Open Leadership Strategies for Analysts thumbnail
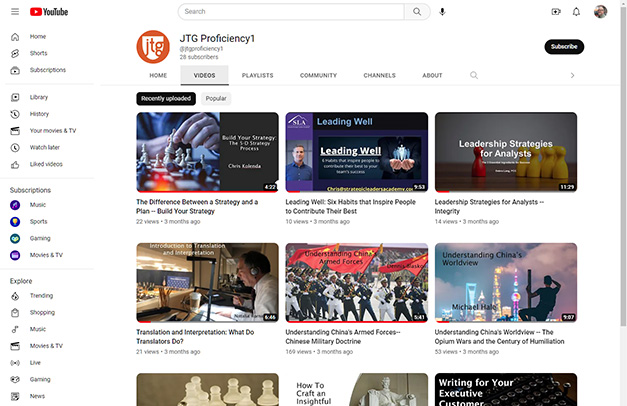The image size is (627, 406). (506, 152)
